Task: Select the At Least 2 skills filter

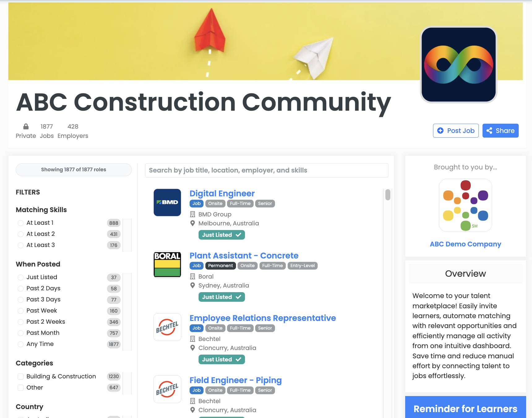Action: [x=21, y=234]
